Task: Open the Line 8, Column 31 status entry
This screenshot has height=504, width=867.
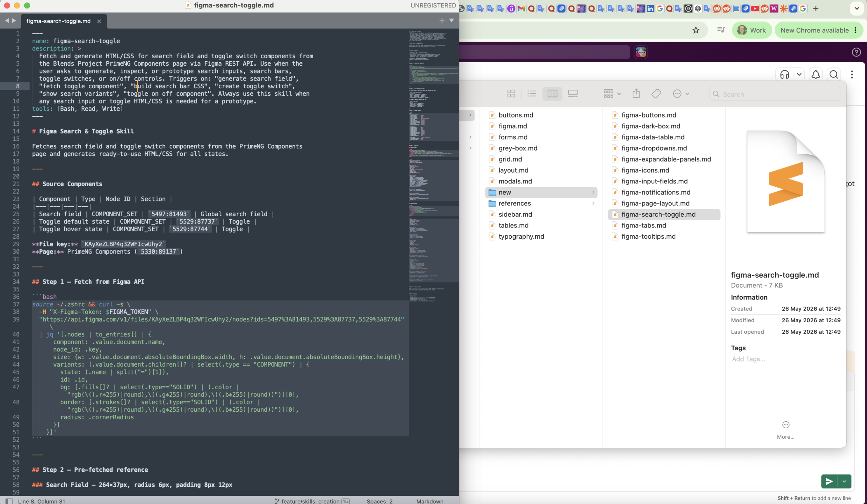Action: click(41, 501)
